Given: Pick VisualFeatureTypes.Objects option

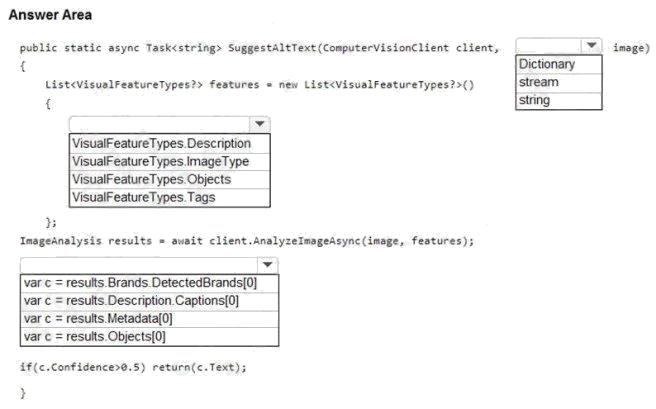Looking at the screenshot, I should [x=169, y=179].
